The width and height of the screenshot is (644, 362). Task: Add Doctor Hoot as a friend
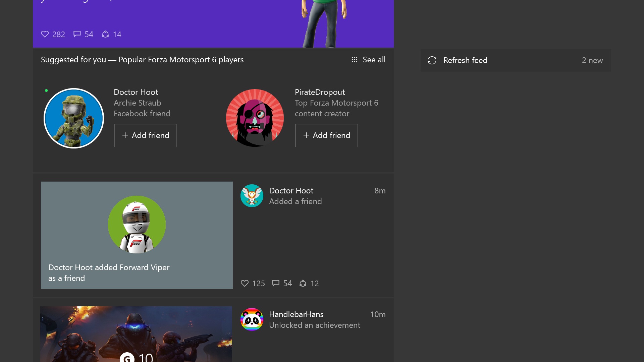pyautogui.click(x=145, y=135)
